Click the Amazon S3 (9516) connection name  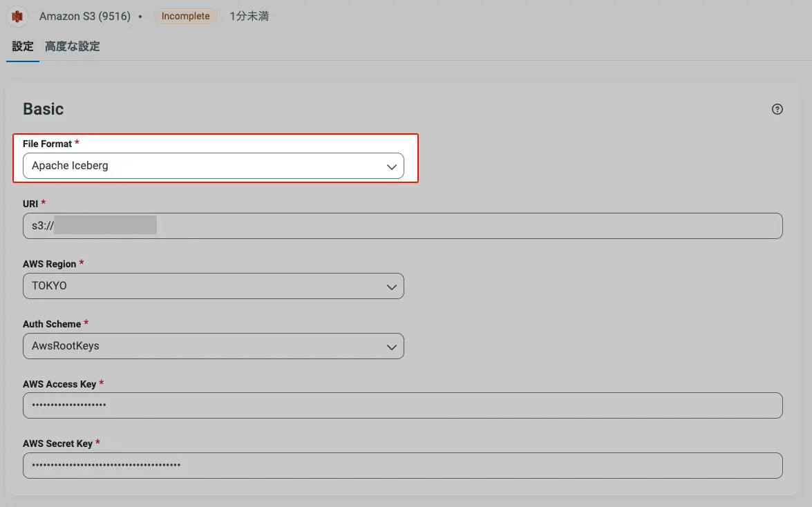pos(85,16)
